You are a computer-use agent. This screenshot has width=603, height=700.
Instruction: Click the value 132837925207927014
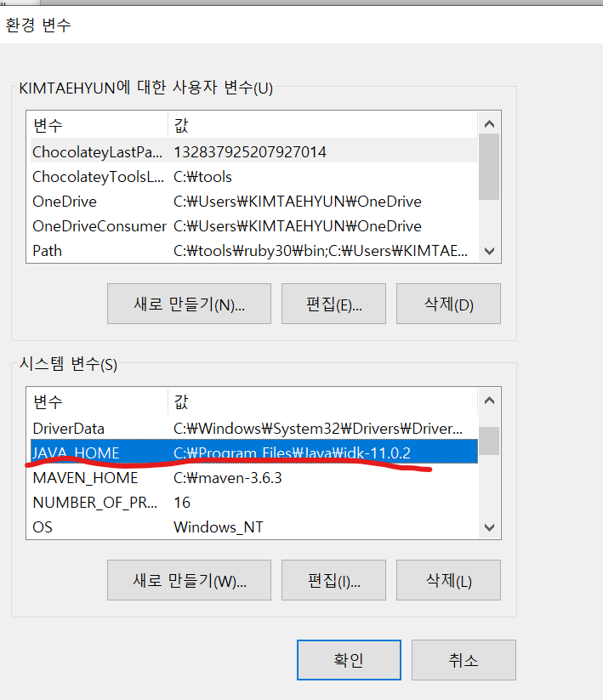click(x=250, y=151)
